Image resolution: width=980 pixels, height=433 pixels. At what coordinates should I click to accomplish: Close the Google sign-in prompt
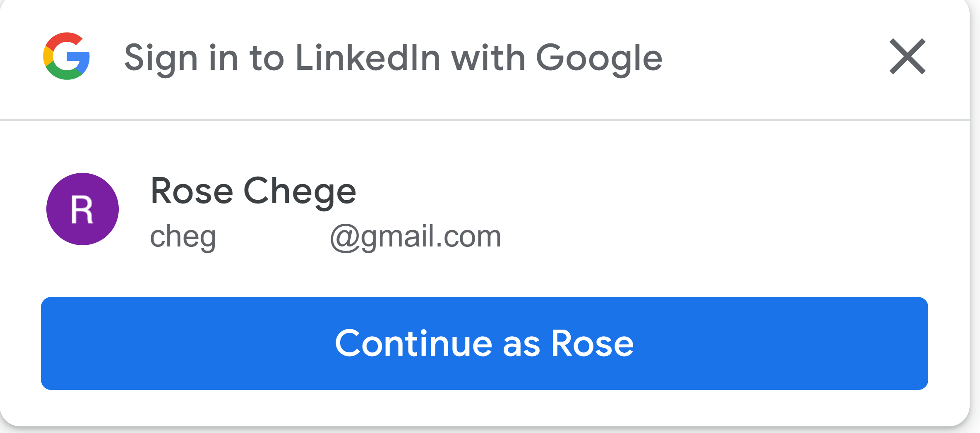907,57
